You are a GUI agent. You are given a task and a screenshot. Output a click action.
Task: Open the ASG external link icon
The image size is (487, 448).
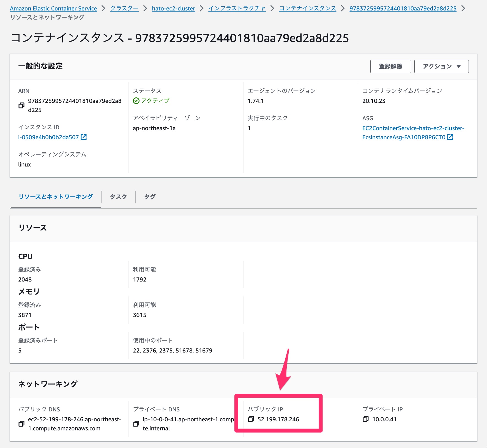451,137
